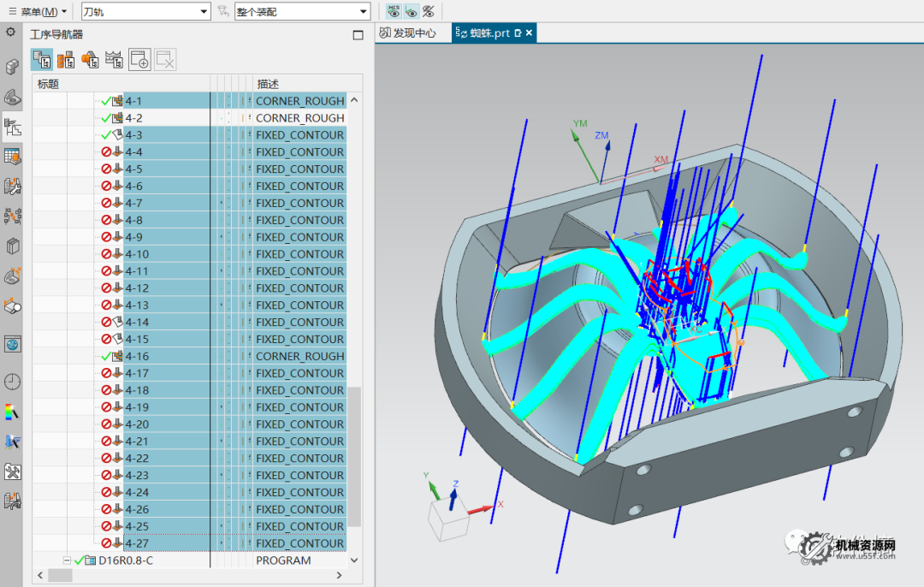The width and height of the screenshot is (924, 587).
Task: Click the 标题 column header
Action: 48,84
